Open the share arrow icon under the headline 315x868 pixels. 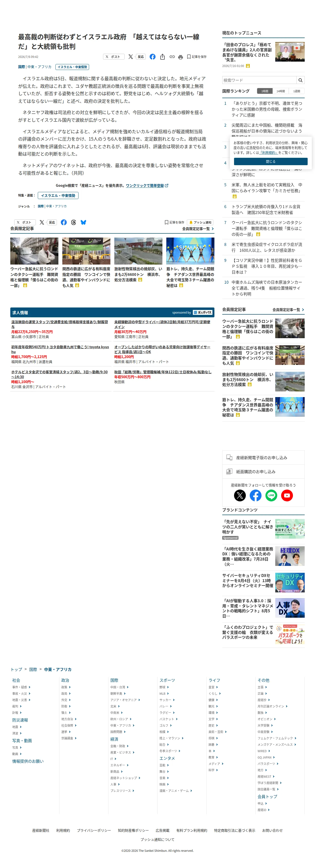(x=162, y=57)
